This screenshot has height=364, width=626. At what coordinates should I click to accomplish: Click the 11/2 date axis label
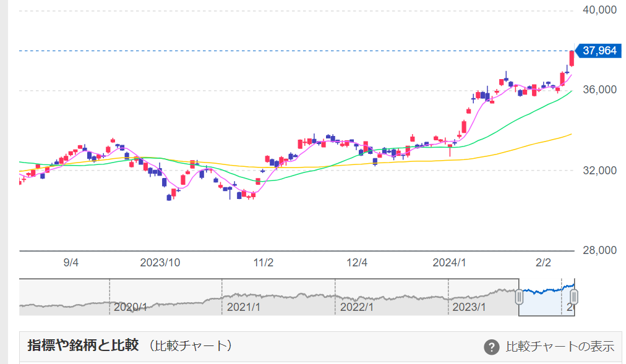(x=264, y=263)
